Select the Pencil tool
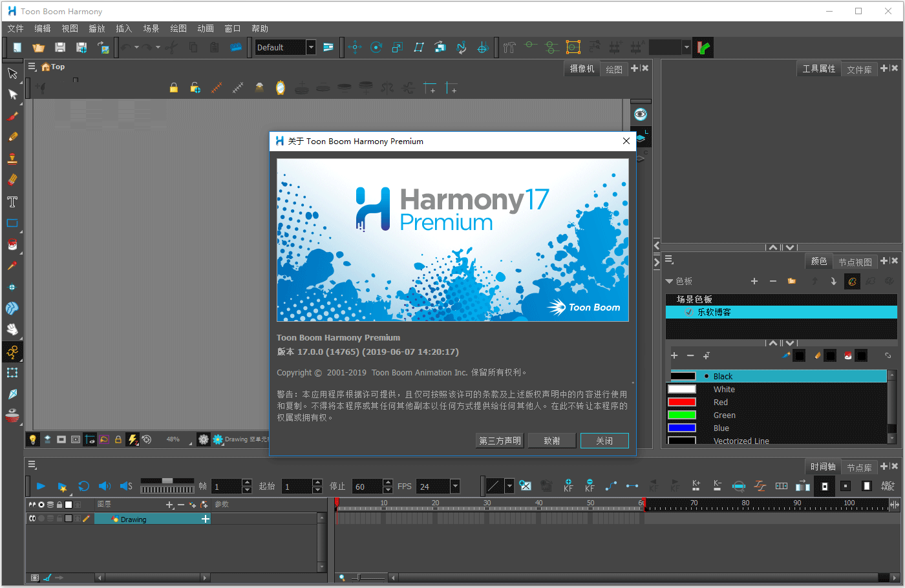Screen dimensions: 905x588 12,137
